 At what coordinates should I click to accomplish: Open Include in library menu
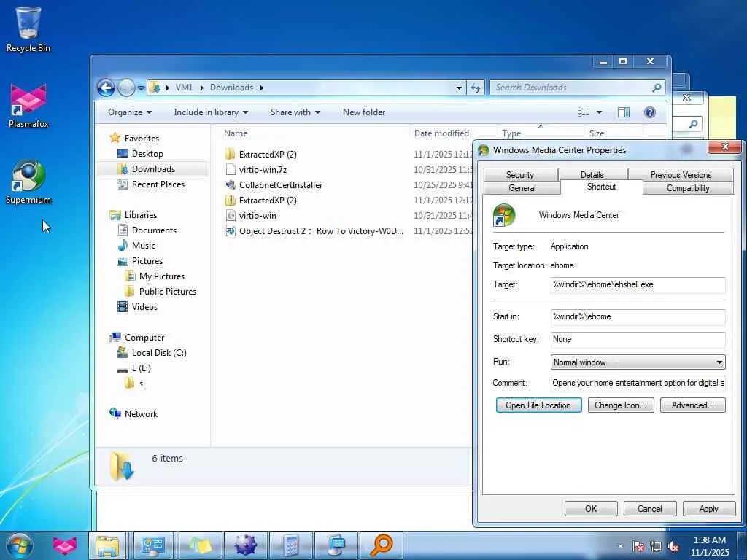click(x=211, y=112)
